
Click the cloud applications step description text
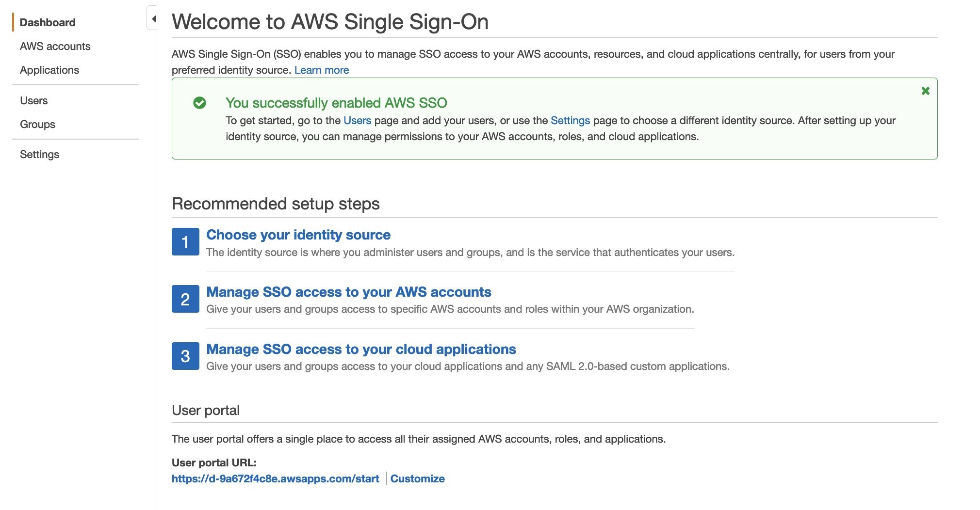pyautogui.click(x=468, y=366)
